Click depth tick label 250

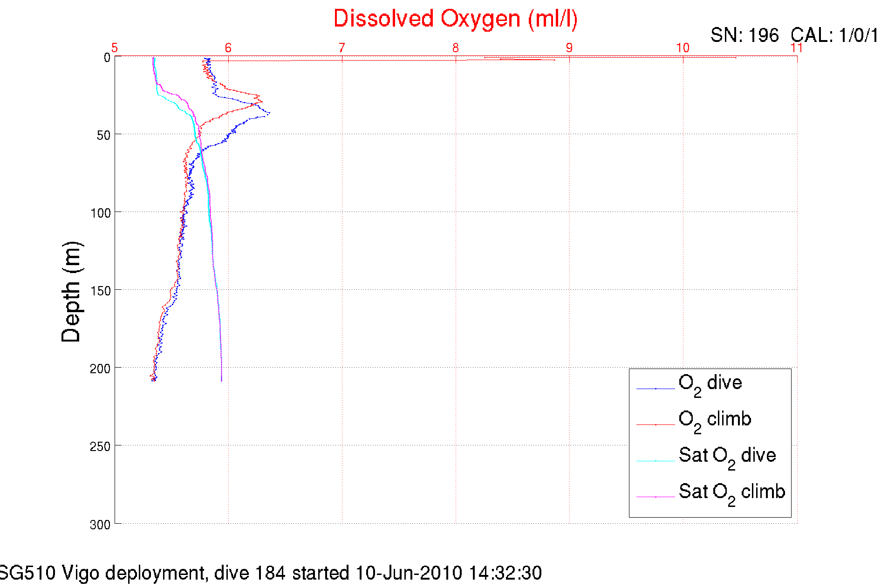(x=100, y=447)
